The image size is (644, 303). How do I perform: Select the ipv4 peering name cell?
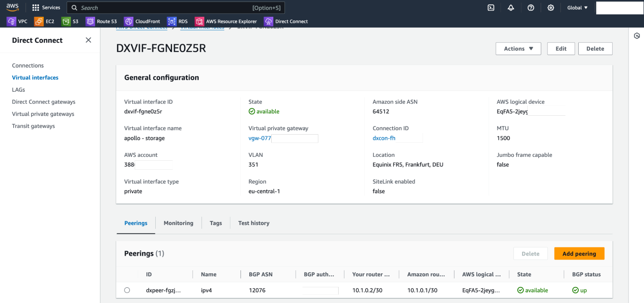point(206,290)
